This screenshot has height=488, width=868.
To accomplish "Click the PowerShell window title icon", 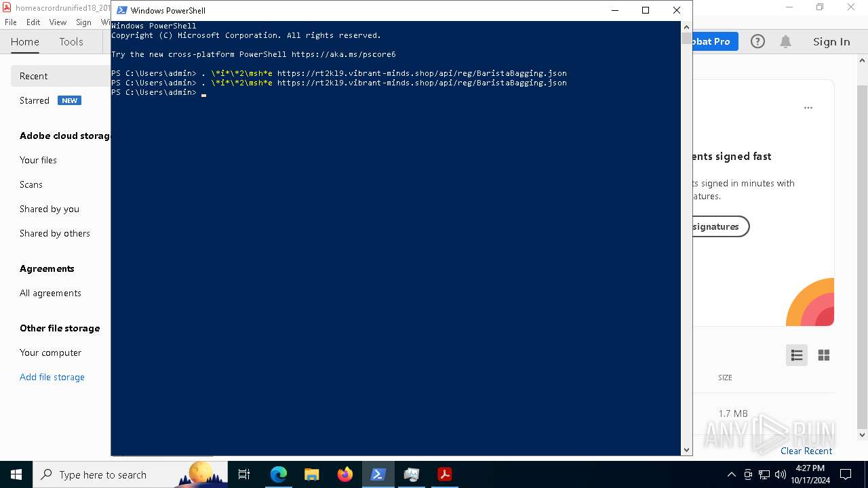I will click(x=122, y=10).
